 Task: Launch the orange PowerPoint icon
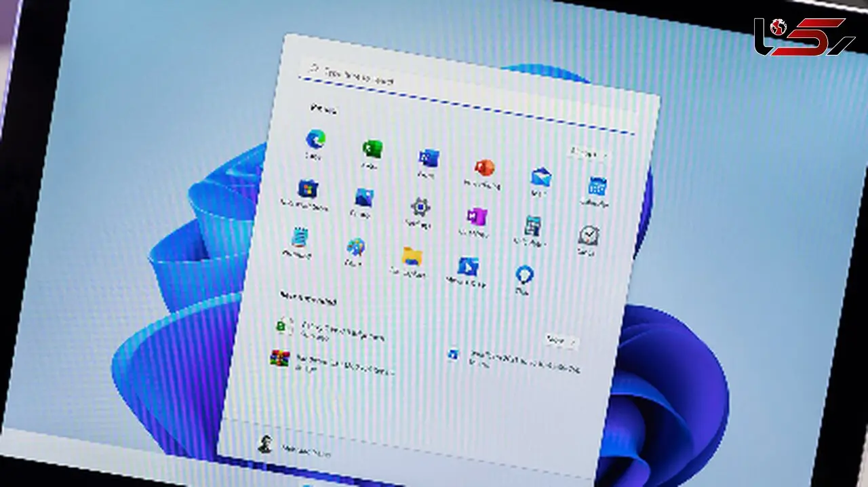coord(484,168)
